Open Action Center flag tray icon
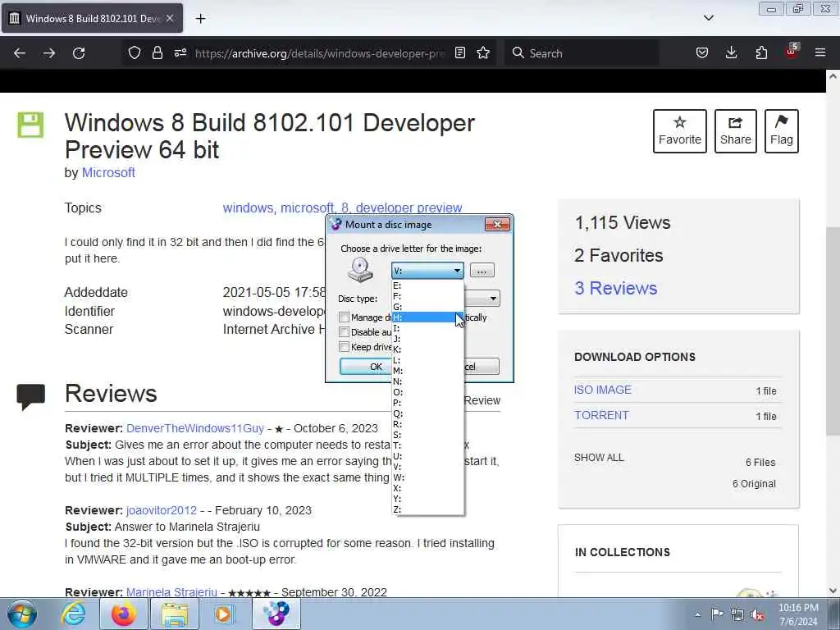This screenshot has height=630, width=840. click(717, 614)
